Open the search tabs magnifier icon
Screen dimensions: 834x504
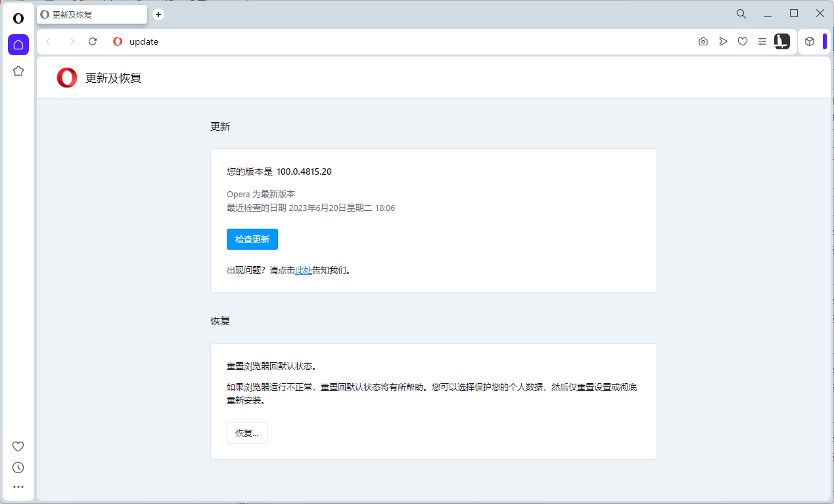pyautogui.click(x=741, y=14)
